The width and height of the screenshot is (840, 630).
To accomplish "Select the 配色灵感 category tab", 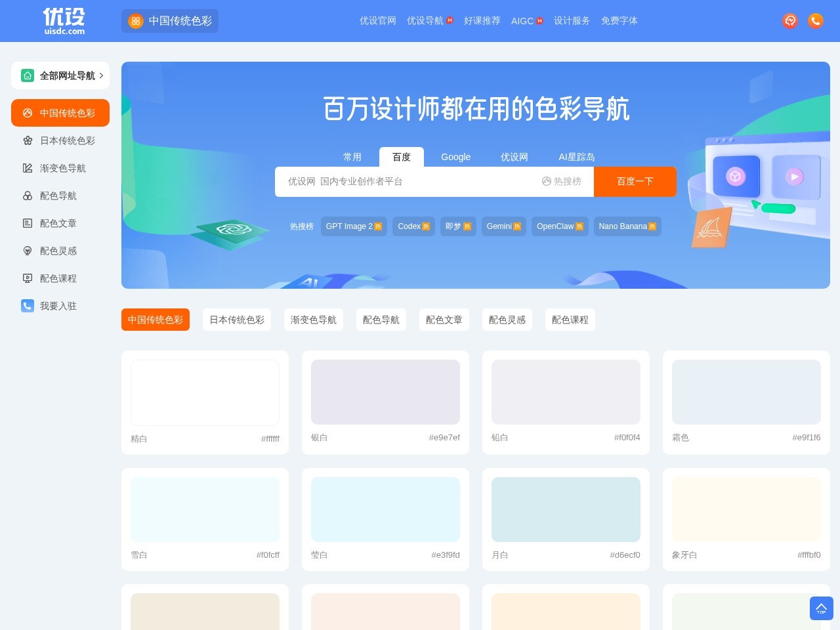I will (x=507, y=320).
